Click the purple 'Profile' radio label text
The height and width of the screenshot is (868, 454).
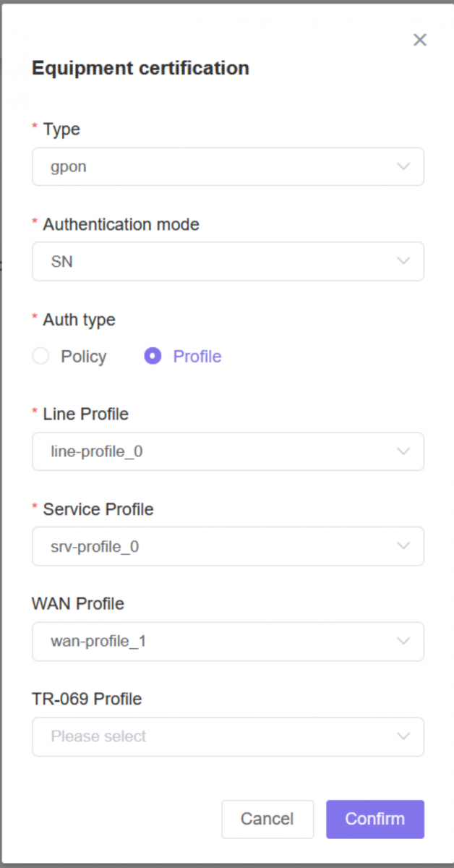click(x=197, y=357)
